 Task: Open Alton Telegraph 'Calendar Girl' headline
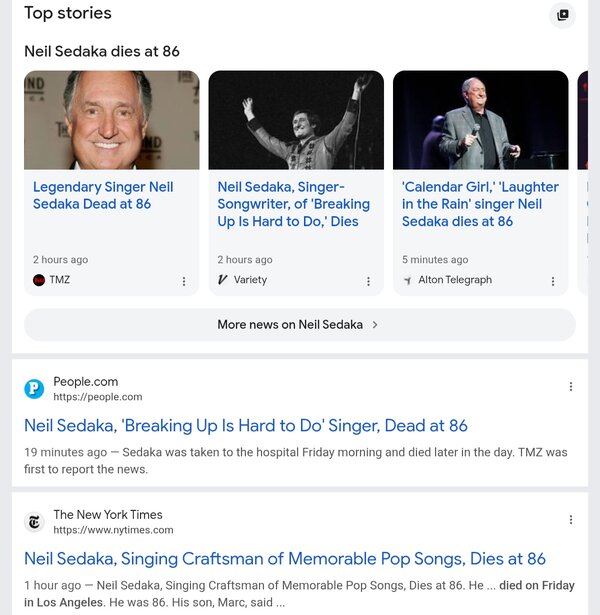pyautogui.click(x=480, y=204)
